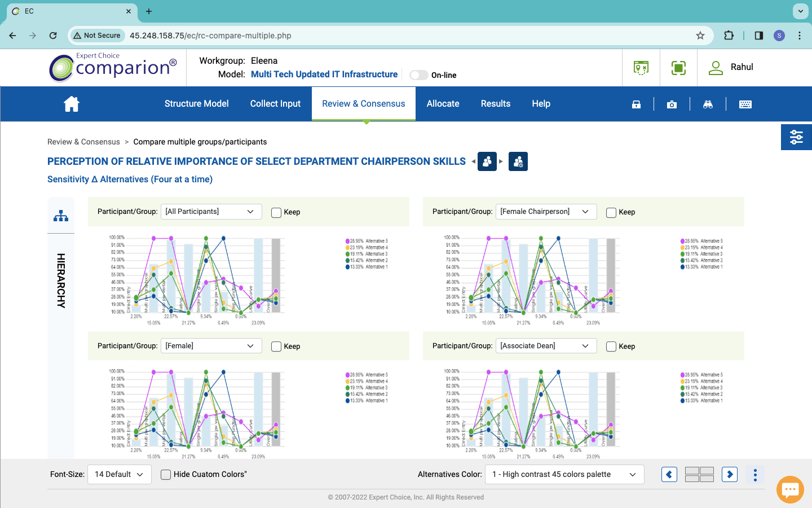The image size is (812, 508).
Task: Click Alternative 5 legend dot in All Participants chart
Action: 347,241
